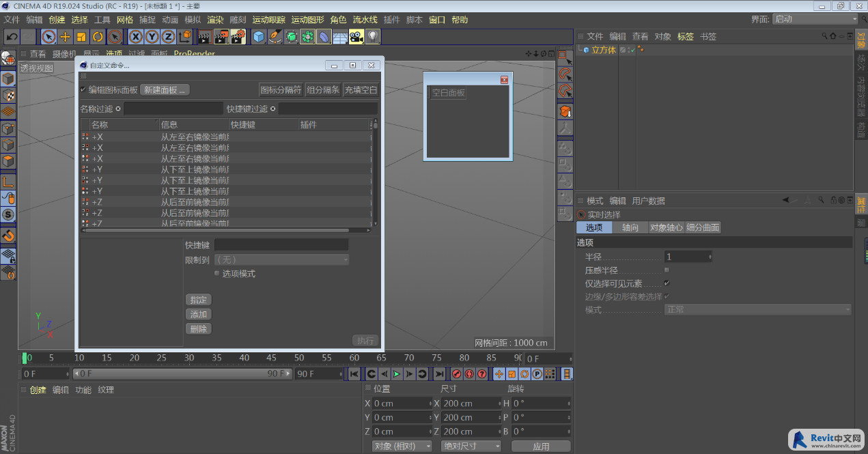The width and height of the screenshot is (868, 454).
Task: Click the coordinate system cube icon
Action: (185, 36)
